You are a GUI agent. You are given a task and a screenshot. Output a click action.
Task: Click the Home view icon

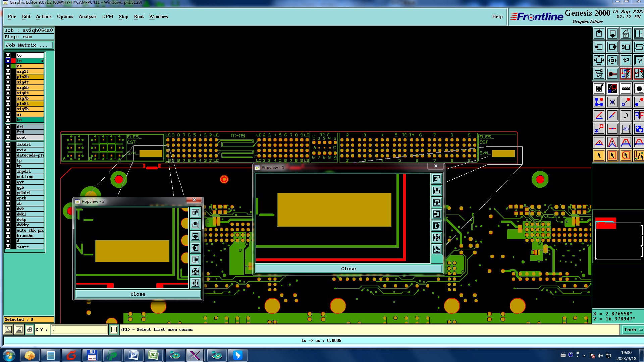pyautogui.click(x=626, y=34)
